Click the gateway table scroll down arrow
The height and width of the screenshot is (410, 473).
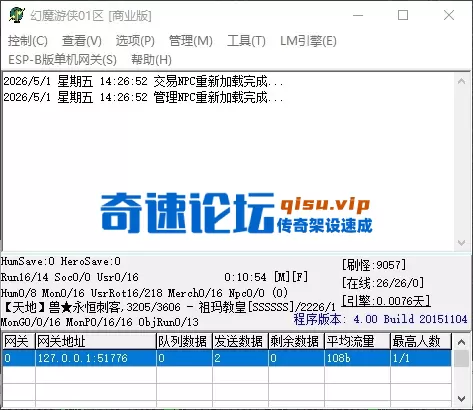(x=461, y=398)
